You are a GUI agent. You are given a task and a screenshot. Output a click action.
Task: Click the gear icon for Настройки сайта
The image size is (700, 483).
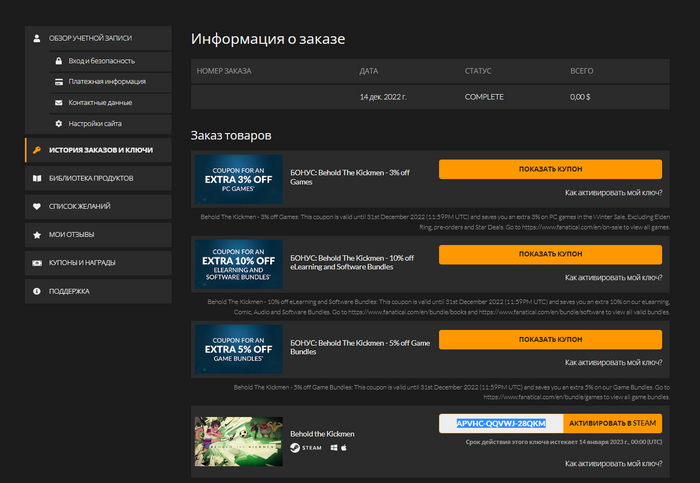[x=59, y=123]
